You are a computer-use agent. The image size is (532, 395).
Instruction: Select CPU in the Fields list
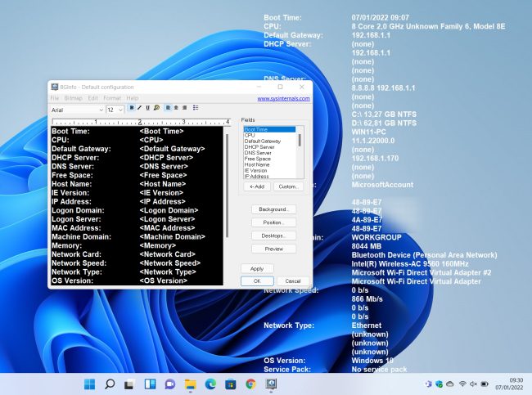(x=270, y=135)
